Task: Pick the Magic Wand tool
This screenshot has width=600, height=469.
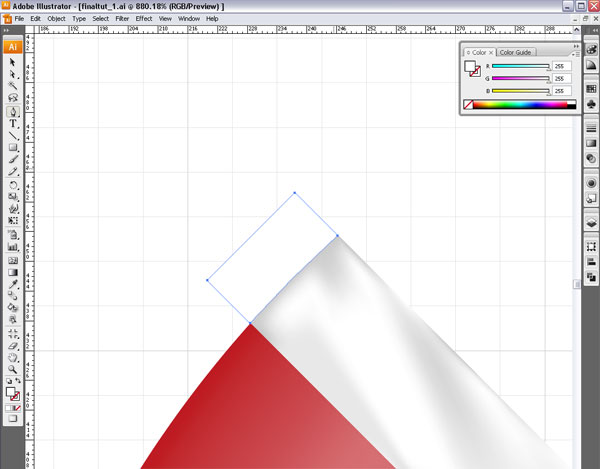Action: [13, 86]
